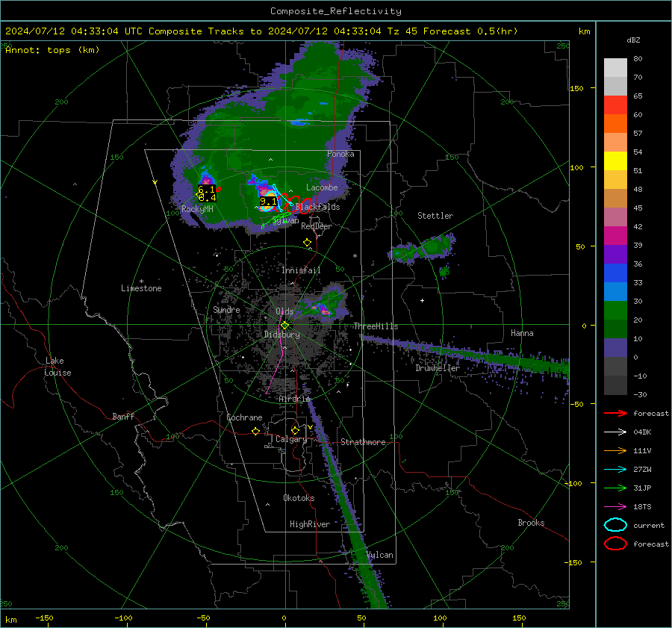Click the bright yellow 51-54 dBZ swatch
This screenshot has height=628, width=672.
615,161
